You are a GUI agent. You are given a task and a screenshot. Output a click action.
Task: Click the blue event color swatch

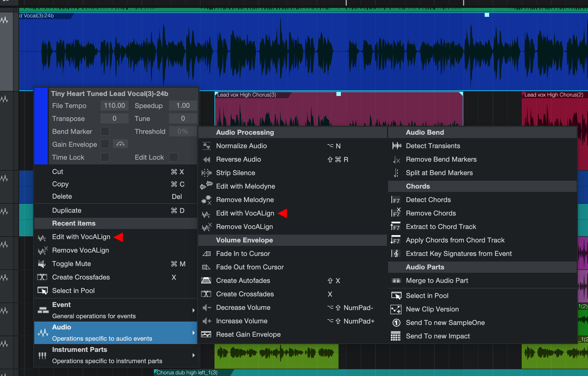click(41, 126)
